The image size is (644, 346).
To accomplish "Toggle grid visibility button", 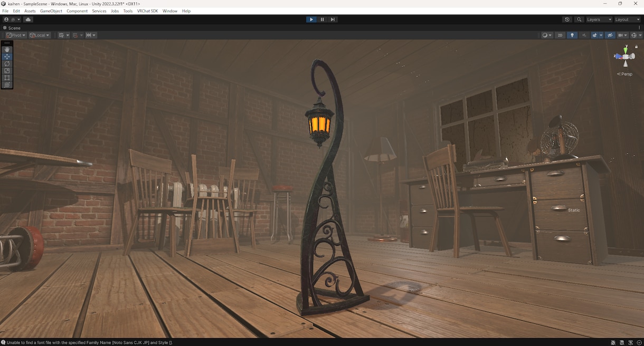I will click(x=61, y=35).
